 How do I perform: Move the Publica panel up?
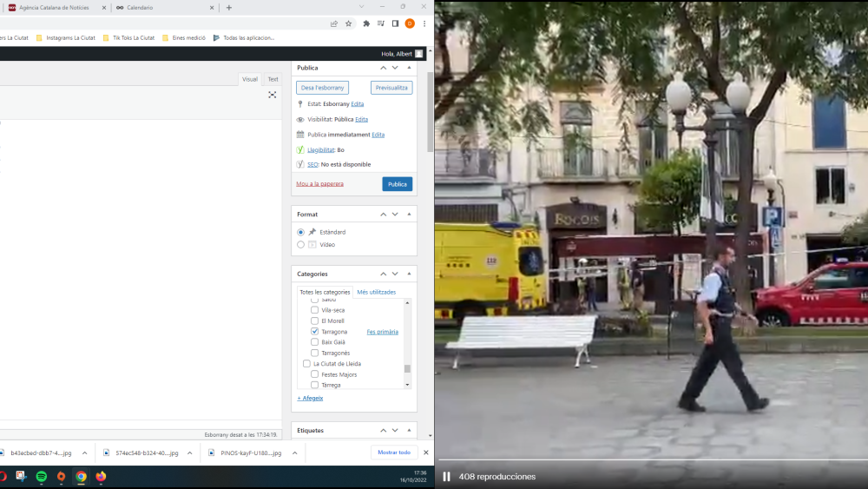click(x=383, y=68)
